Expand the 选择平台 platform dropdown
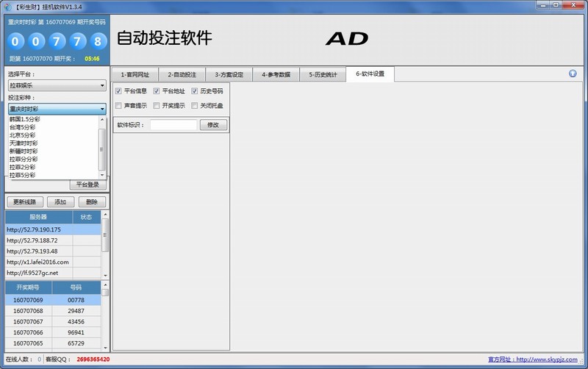Viewport: 588px width, 369px height. pyautogui.click(x=57, y=85)
